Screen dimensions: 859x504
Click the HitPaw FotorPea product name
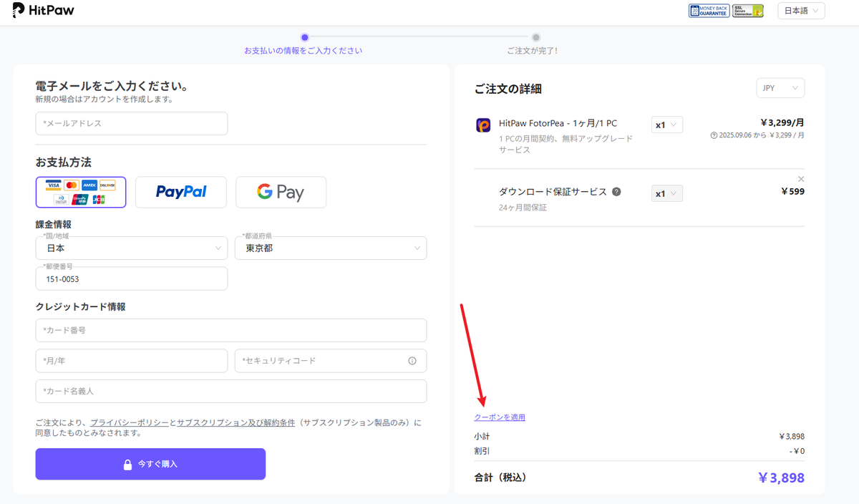click(558, 123)
